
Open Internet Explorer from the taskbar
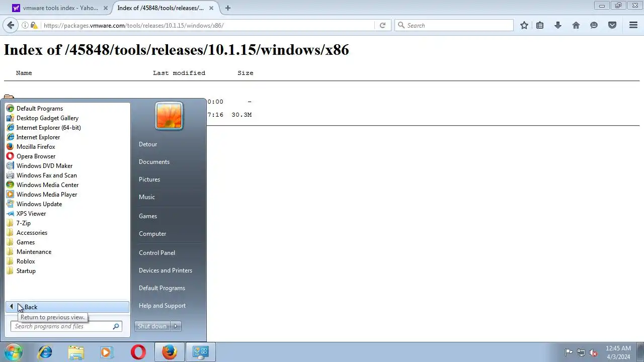(x=45, y=352)
